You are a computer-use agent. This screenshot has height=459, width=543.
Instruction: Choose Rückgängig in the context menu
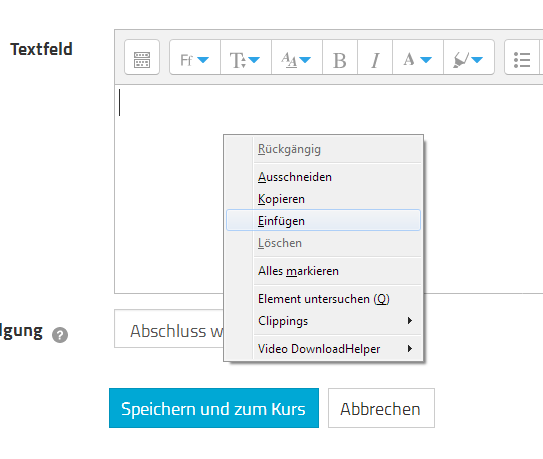pos(323,149)
